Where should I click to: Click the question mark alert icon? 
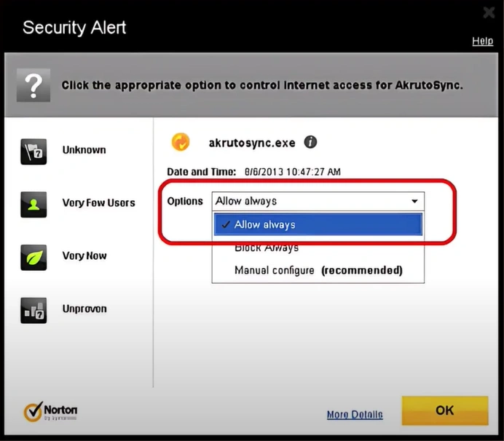coord(34,85)
